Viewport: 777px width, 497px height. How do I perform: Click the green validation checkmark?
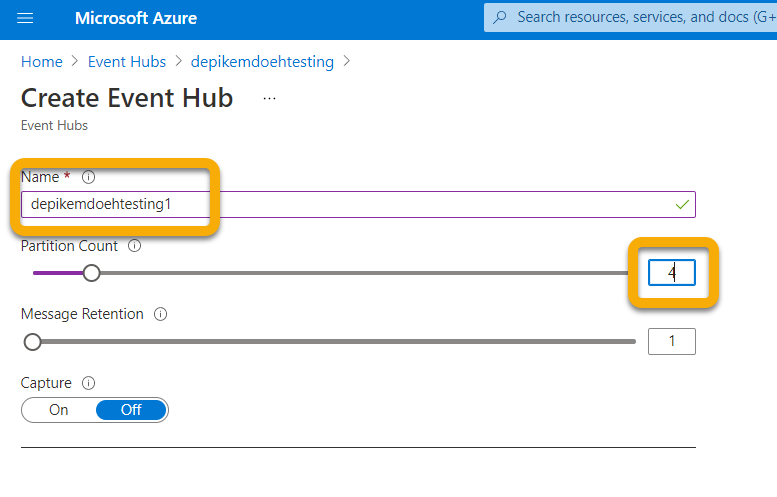click(682, 205)
